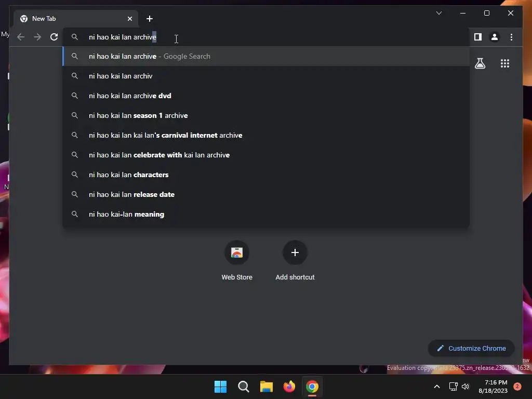Open the clock and date panel
The image size is (532, 399).
(x=493, y=387)
